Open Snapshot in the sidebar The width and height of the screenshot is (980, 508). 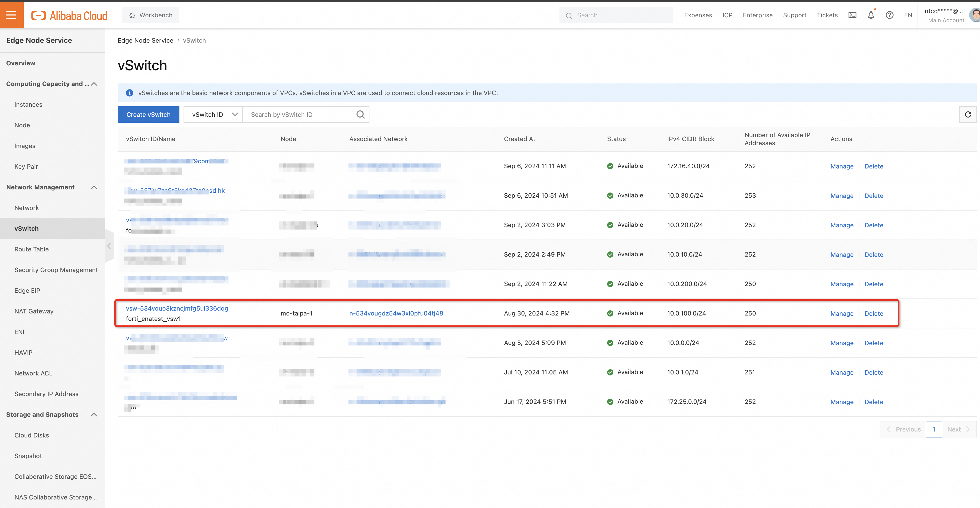click(28, 456)
